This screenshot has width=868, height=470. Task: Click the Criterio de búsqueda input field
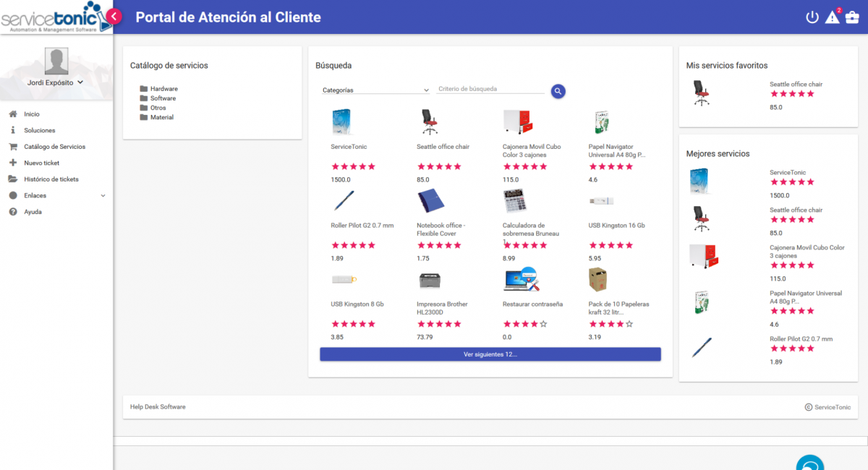490,89
